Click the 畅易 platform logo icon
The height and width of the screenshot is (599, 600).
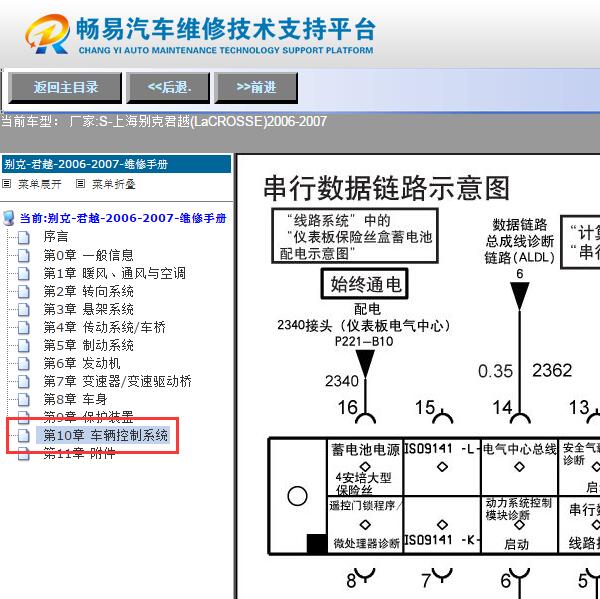point(48,34)
